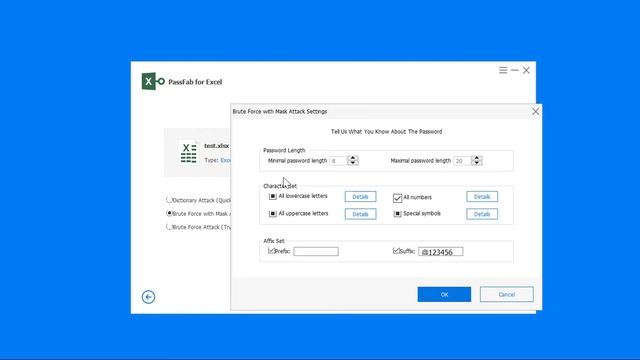This screenshot has width=640, height=360.
Task: Click the maximal password length field
Action: (462, 161)
